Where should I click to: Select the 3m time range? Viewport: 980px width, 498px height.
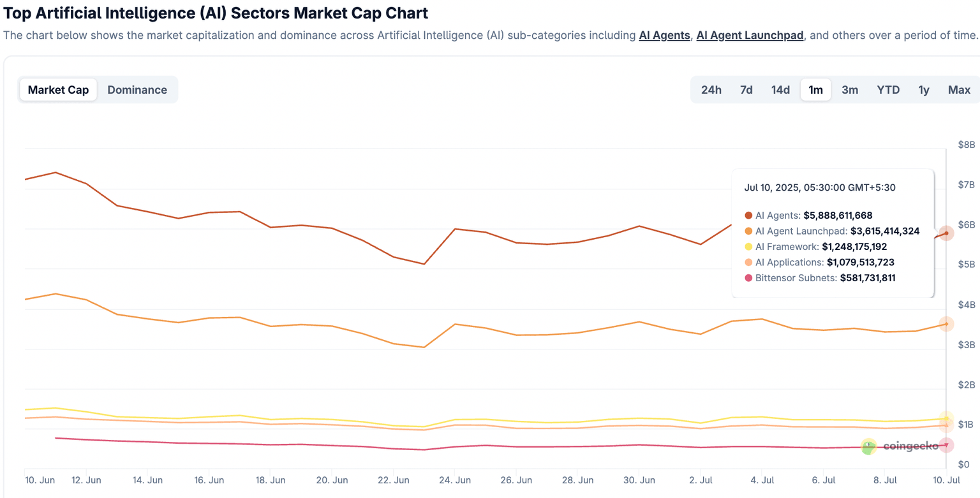850,89
